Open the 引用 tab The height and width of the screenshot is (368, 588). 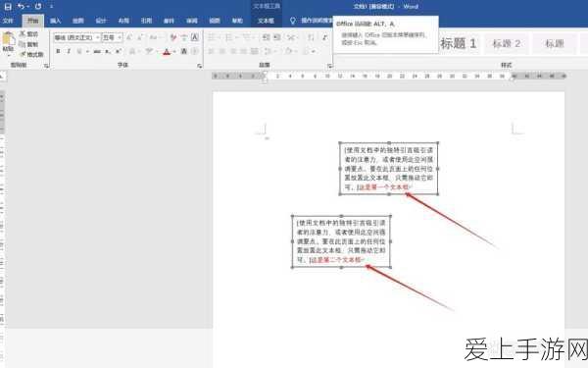[146, 21]
